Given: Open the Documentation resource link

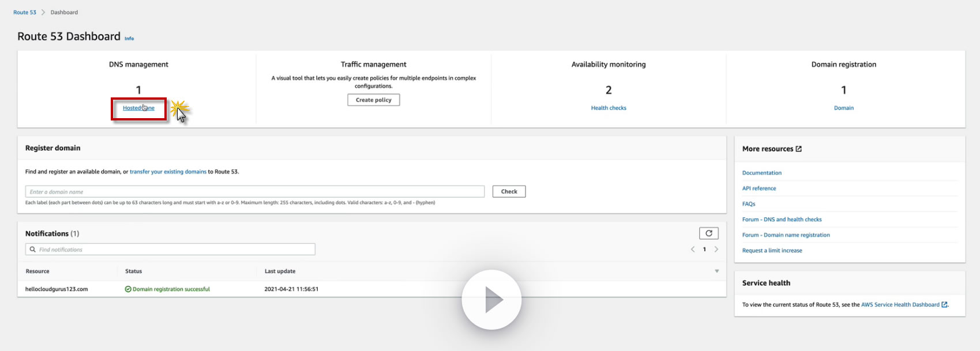Looking at the screenshot, I should pos(762,173).
